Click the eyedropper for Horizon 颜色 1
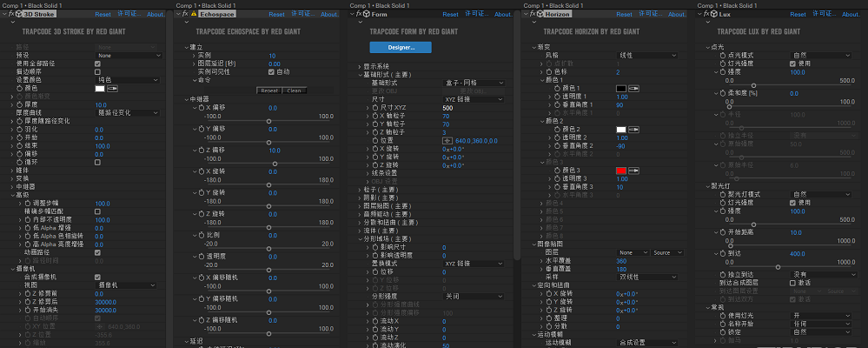The width and height of the screenshot is (868, 348). click(633, 88)
